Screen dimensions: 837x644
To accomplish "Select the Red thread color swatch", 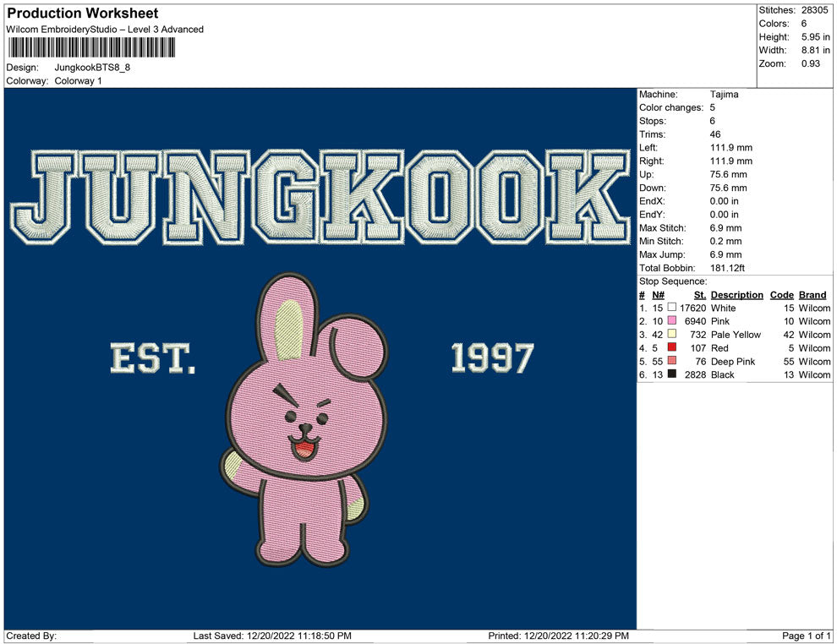I will point(672,347).
